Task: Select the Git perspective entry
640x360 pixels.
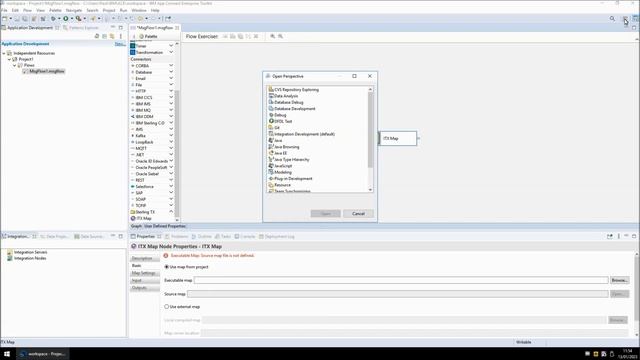Action: [x=276, y=128]
